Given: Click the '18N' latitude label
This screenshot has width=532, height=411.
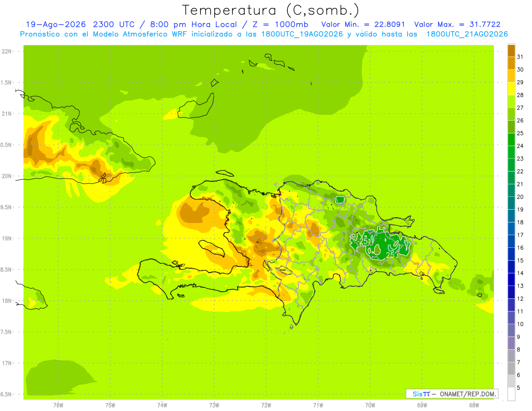Looking at the screenshot, I should tap(7, 301).
